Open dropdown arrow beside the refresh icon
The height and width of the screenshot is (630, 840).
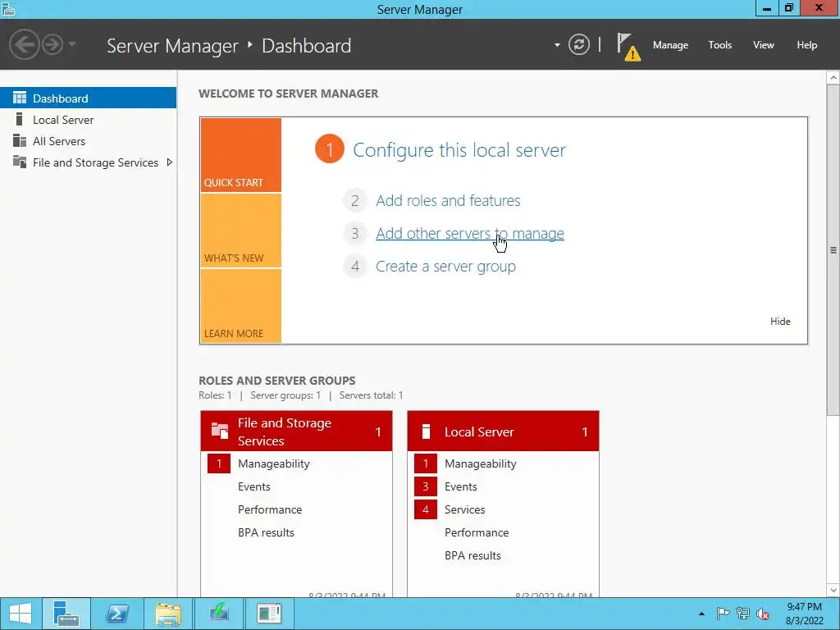point(557,45)
